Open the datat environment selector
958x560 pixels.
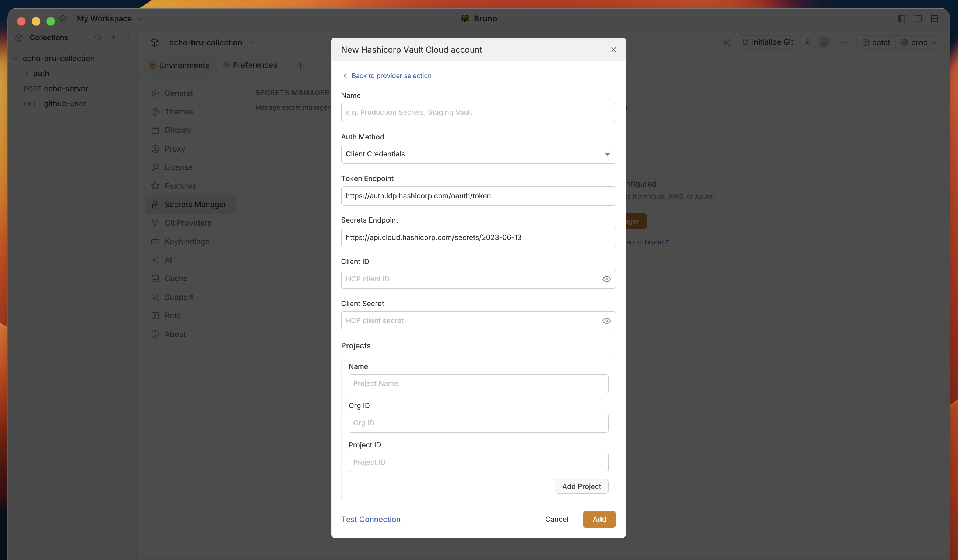[876, 43]
